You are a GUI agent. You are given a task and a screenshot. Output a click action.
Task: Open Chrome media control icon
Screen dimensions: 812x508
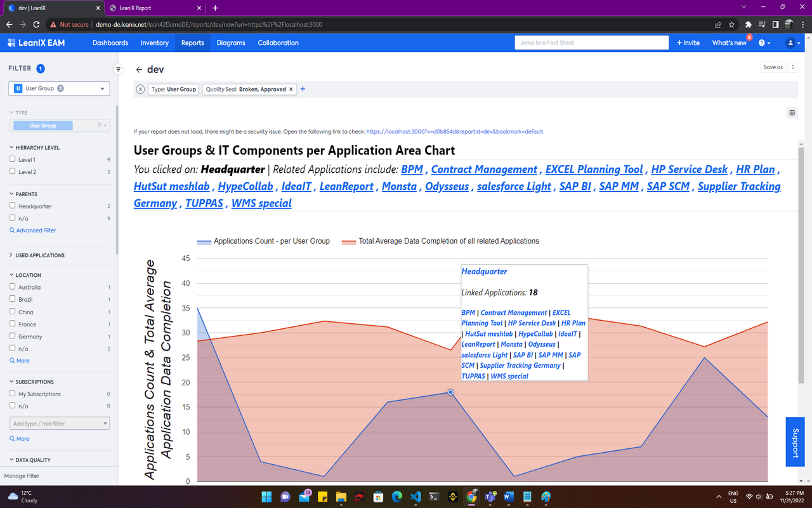pyautogui.click(x=762, y=25)
